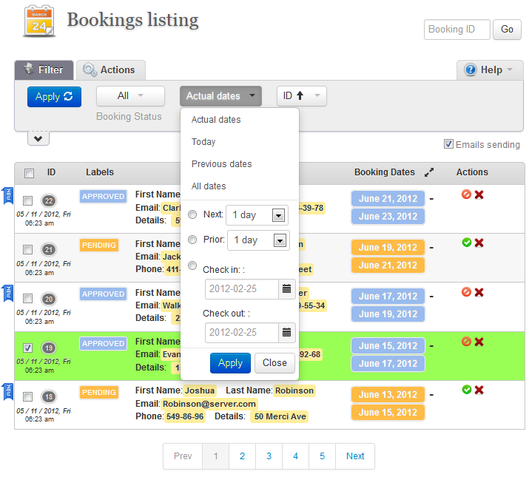
Task: Click the New ribbon marker on booking 20
Action: pyautogui.click(x=8, y=293)
